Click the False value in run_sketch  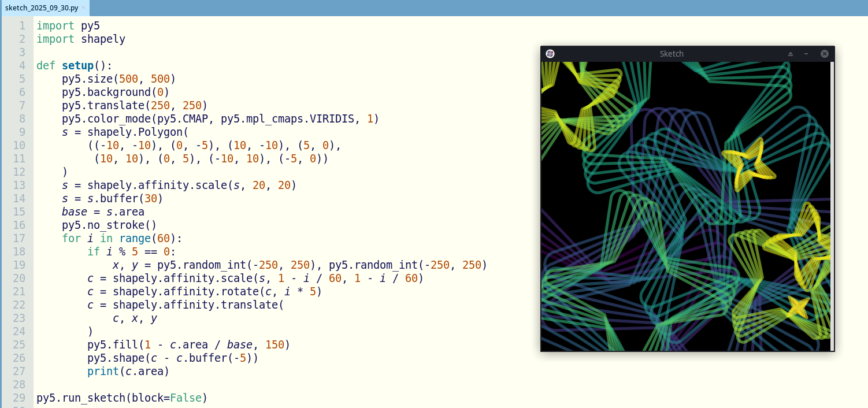pyautogui.click(x=186, y=398)
